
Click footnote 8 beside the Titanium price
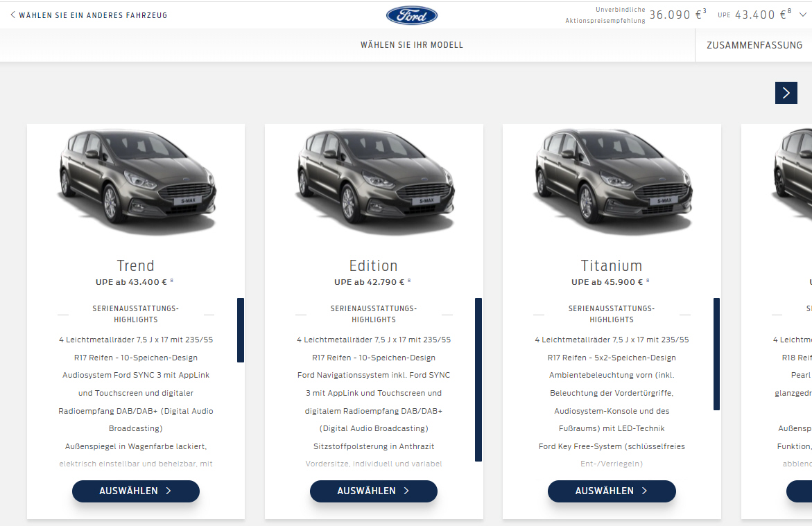point(648,280)
